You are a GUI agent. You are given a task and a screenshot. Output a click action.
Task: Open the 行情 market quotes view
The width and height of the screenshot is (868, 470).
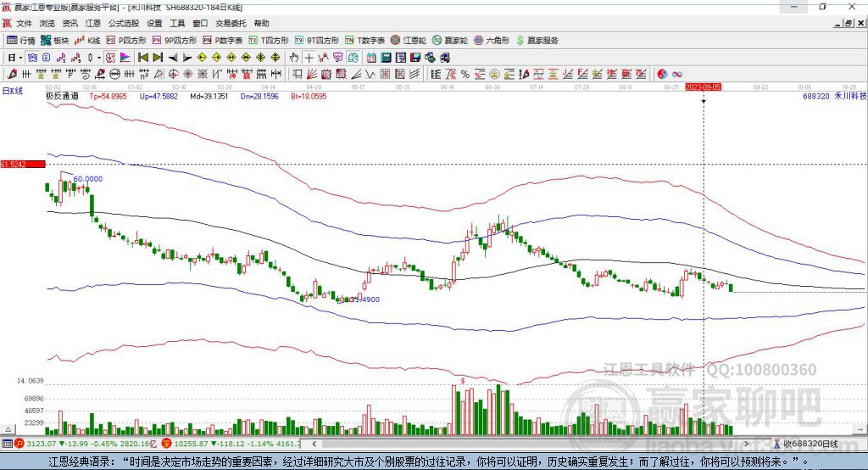coord(20,41)
